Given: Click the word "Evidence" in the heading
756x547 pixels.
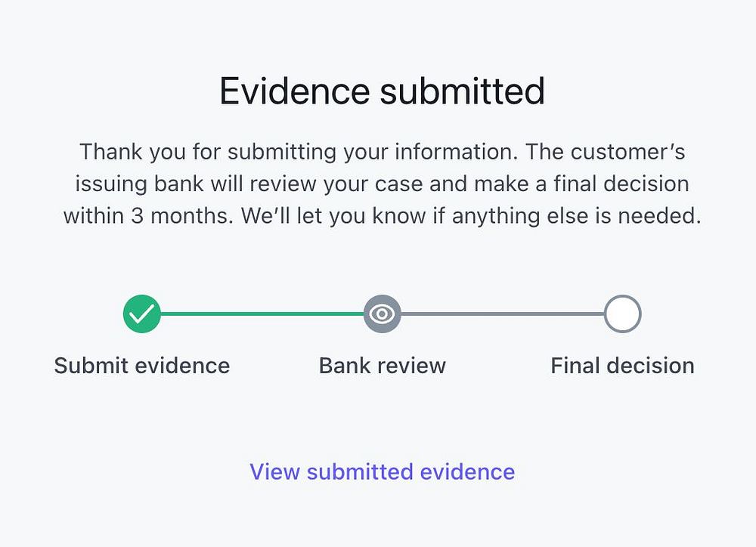Looking at the screenshot, I should [x=295, y=91].
